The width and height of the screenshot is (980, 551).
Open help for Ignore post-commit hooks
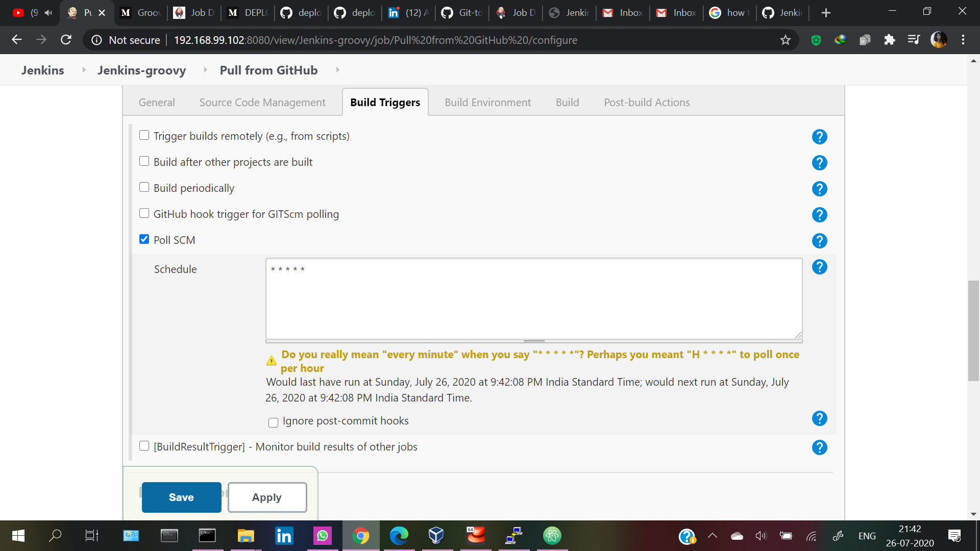click(x=819, y=418)
